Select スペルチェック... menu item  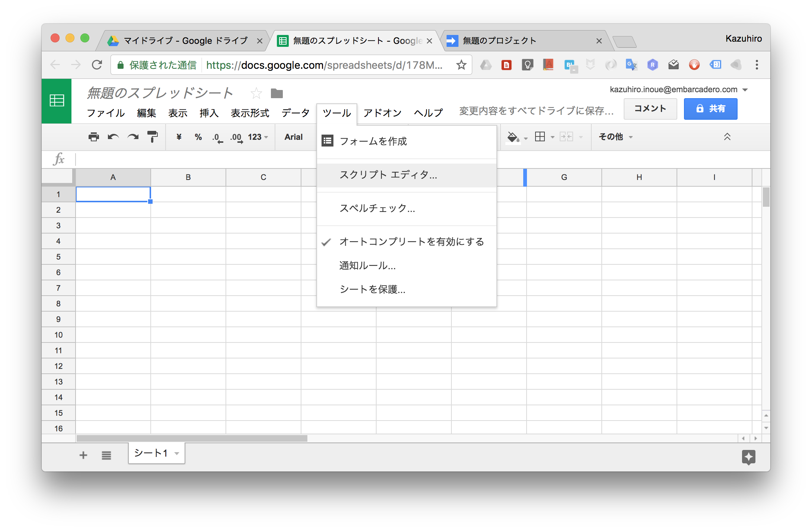point(406,208)
